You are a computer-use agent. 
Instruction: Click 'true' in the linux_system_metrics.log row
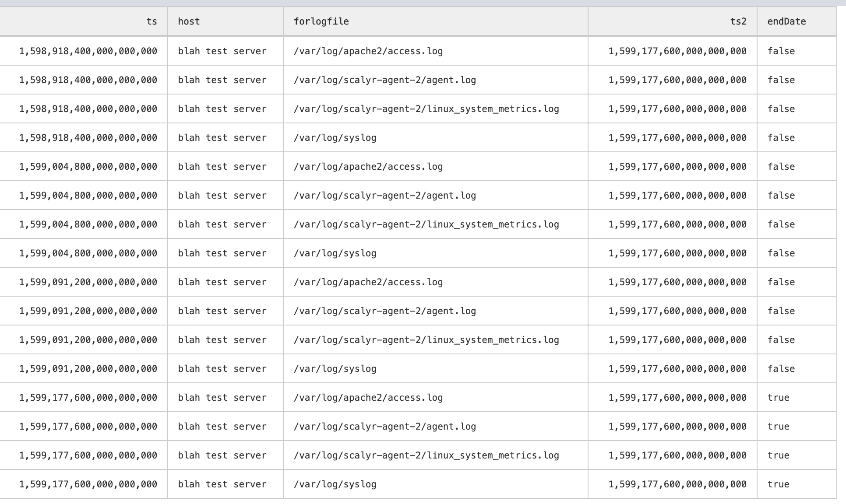click(x=778, y=455)
